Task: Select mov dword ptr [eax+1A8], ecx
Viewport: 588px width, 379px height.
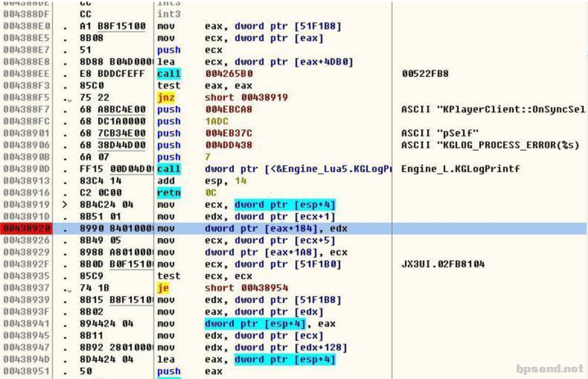Action: click(253, 253)
